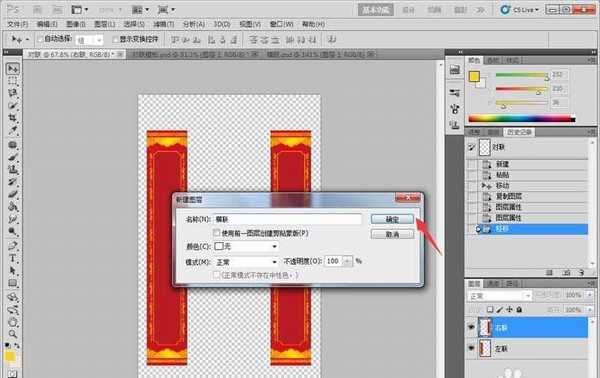The width and height of the screenshot is (600, 378).
Task: Select the 基本功能 workspace button
Action: point(376,10)
